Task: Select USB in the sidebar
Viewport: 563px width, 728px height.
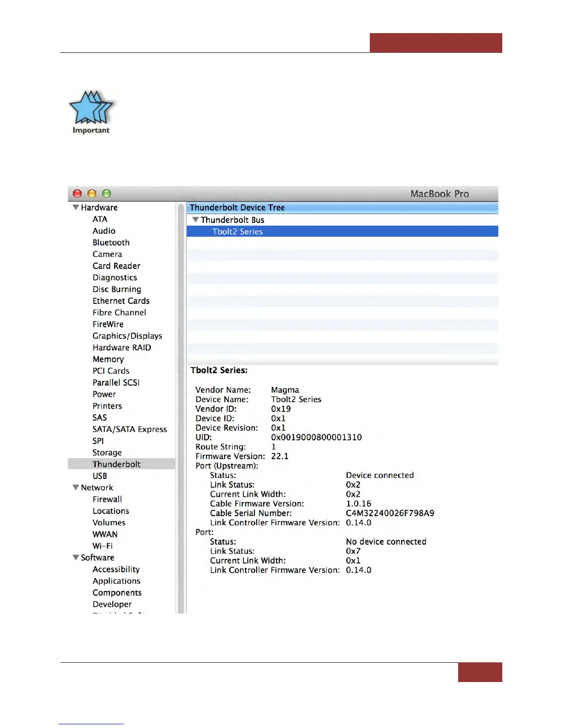Action: coord(100,476)
